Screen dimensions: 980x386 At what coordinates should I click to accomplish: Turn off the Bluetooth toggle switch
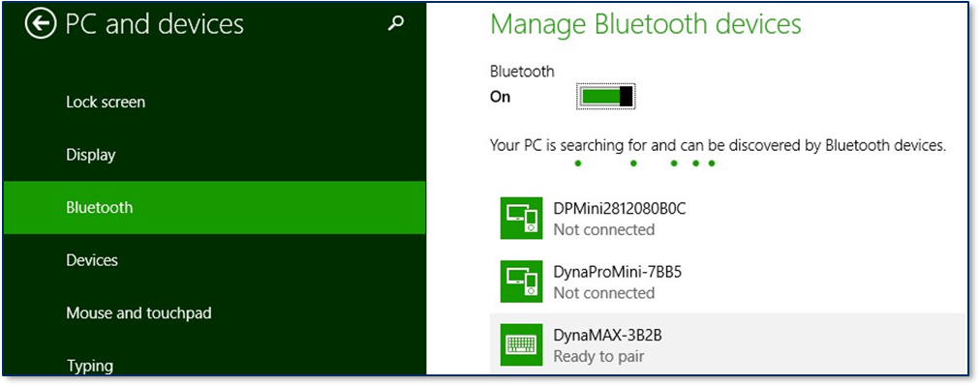point(605,97)
